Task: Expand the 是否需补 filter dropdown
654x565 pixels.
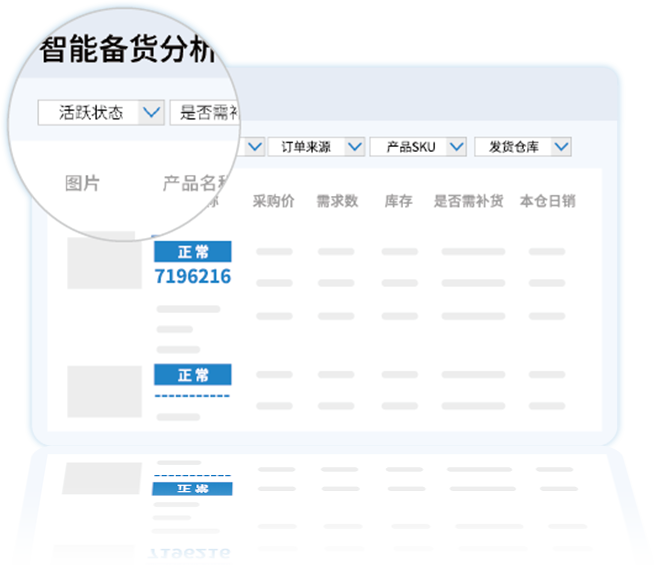Action: (x=207, y=113)
